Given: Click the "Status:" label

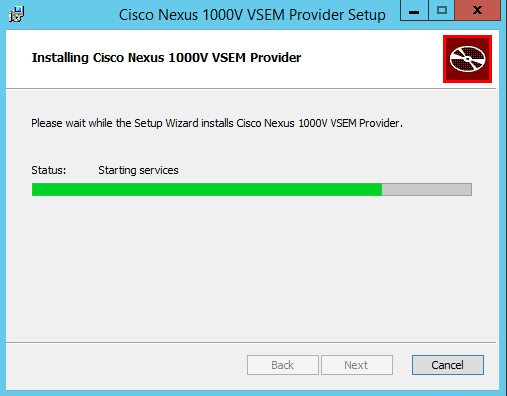Looking at the screenshot, I should (49, 170).
